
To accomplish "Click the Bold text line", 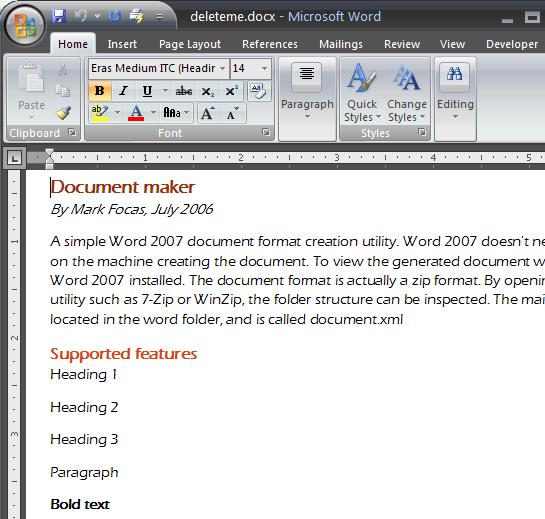I will pos(80,504).
